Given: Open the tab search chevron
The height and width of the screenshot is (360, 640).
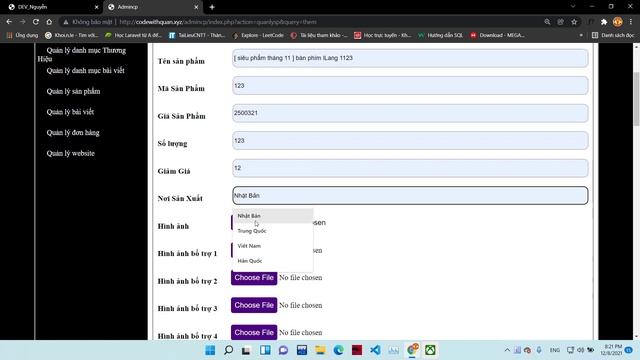Looking at the screenshot, I should pos(573,7).
